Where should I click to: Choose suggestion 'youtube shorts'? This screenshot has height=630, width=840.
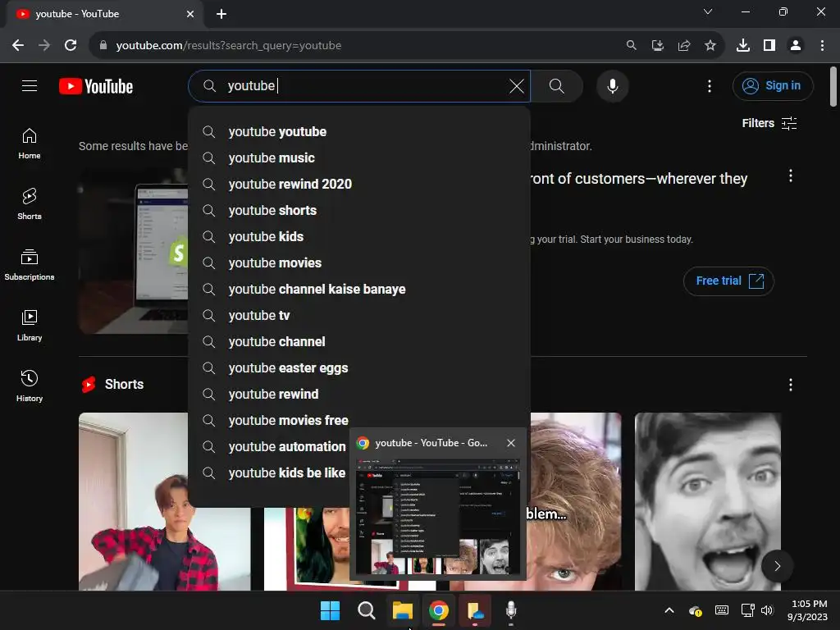coord(359,211)
